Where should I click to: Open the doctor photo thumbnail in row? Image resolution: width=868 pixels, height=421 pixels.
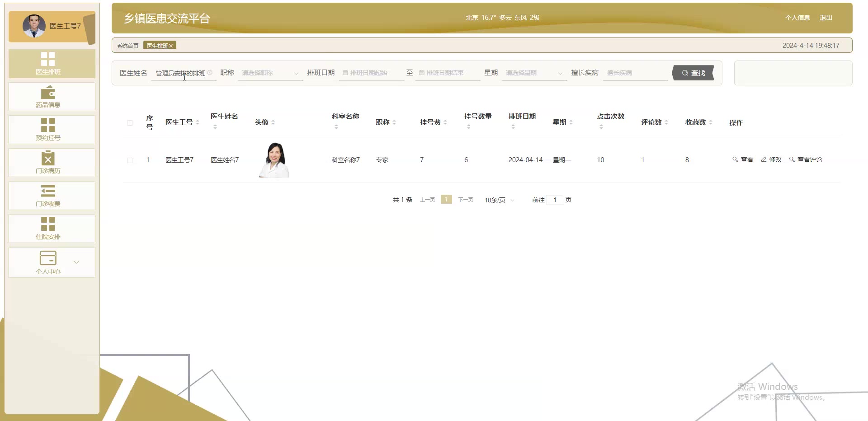point(274,160)
